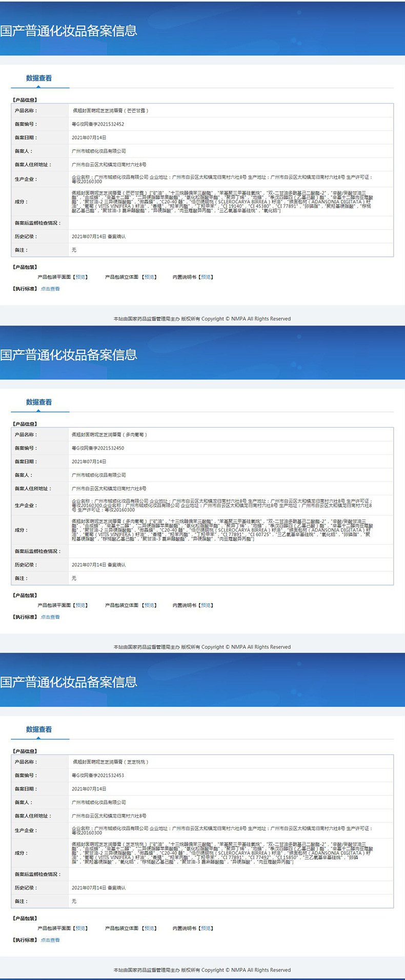
Task: Preview 内置说明书 for the 芝芝桃桃 product
Action: [206, 928]
